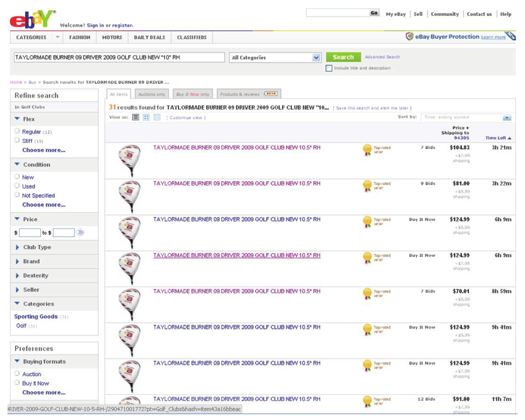525x420 pixels.
Task: Check the Not Specified condition filter
Action: click(x=17, y=195)
